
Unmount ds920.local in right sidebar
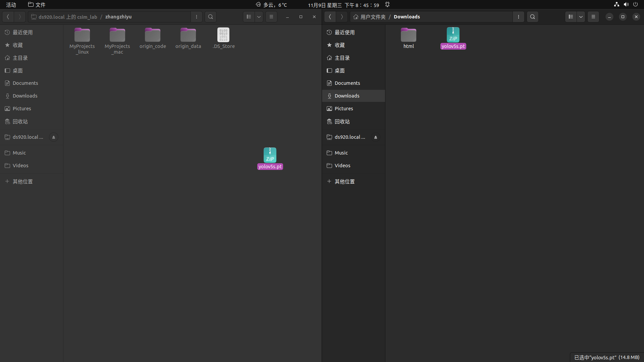376,137
